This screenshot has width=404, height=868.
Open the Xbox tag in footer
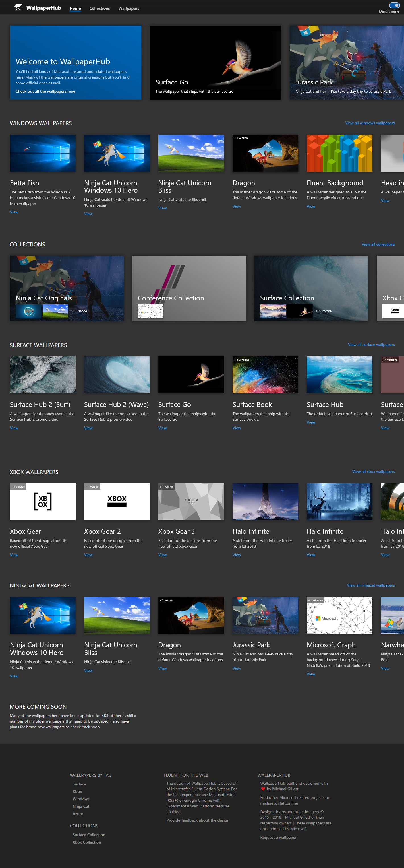[77, 791]
